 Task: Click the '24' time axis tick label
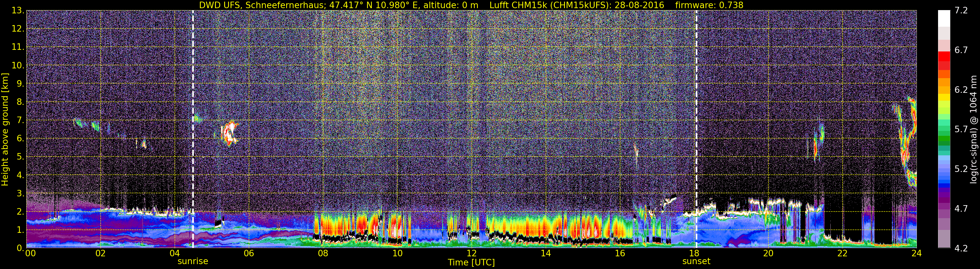pyautogui.click(x=916, y=253)
